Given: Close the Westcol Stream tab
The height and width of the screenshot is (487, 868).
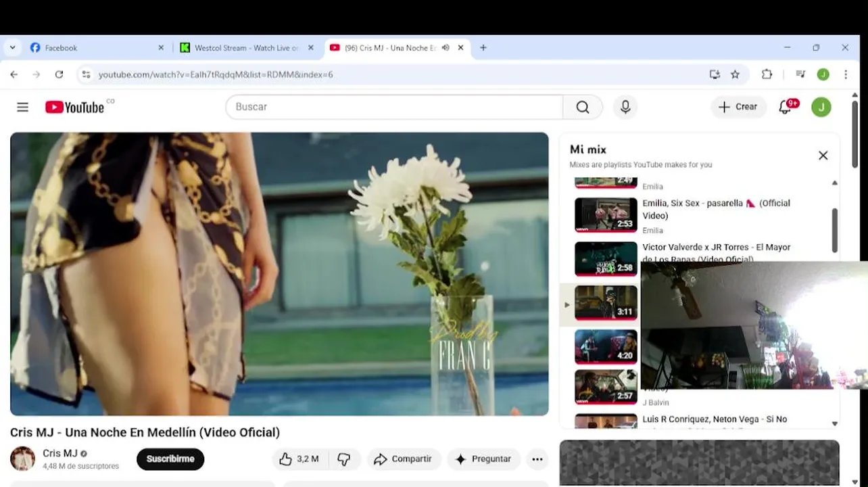Looking at the screenshot, I should 311,48.
